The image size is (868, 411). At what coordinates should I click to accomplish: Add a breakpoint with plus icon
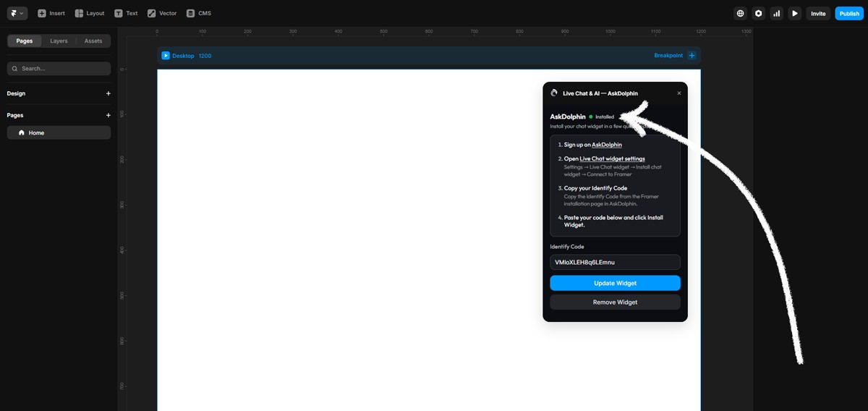(x=692, y=55)
